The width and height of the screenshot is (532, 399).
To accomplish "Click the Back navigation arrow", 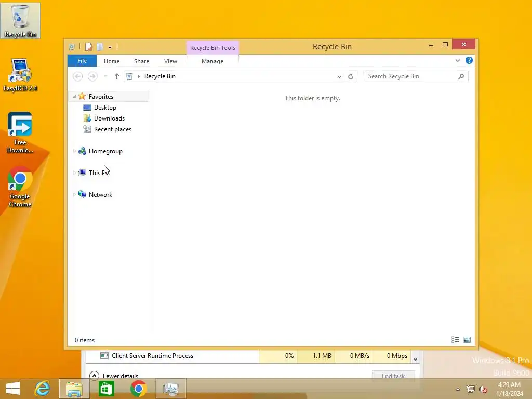I will click(78, 76).
